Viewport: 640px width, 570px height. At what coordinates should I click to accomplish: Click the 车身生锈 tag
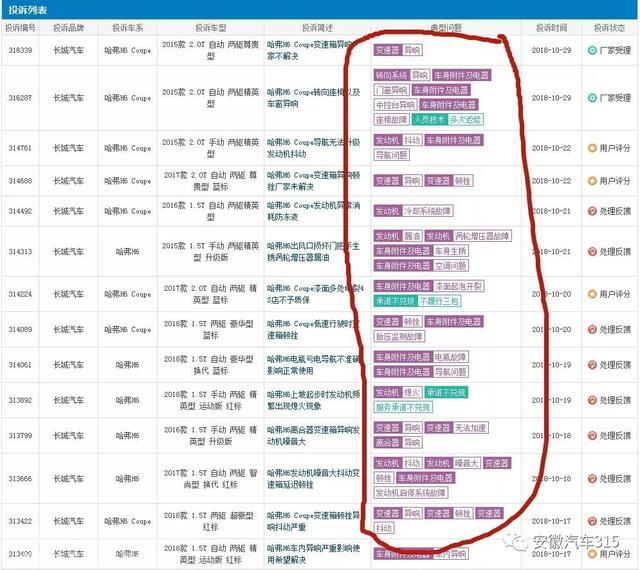(450, 251)
